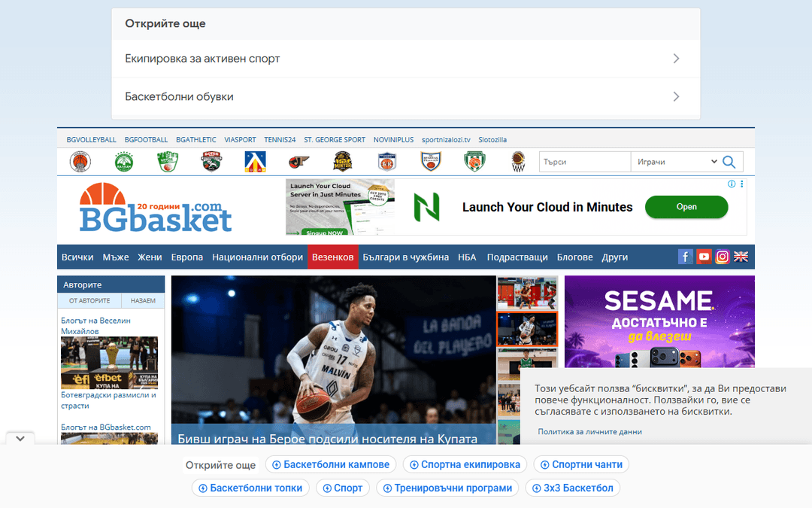Screen dimensions: 812x508
Task: Click the green shield logo with orange basketball
Action: tap(474, 162)
